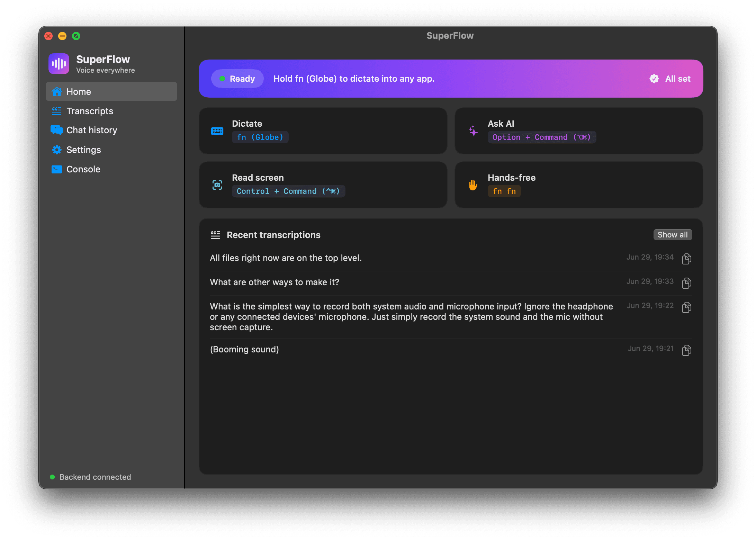Click the fn fn shortcut badge
The height and width of the screenshot is (540, 756).
pyautogui.click(x=504, y=191)
